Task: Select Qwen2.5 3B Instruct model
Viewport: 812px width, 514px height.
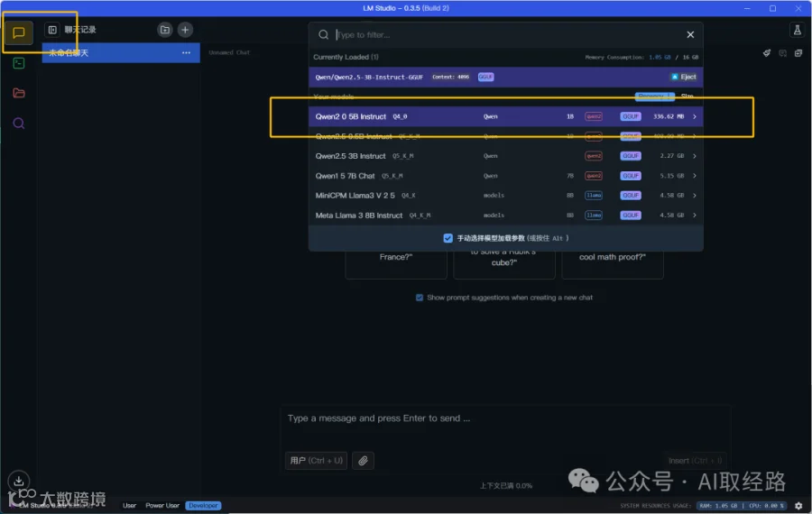Action: pos(506,156)
